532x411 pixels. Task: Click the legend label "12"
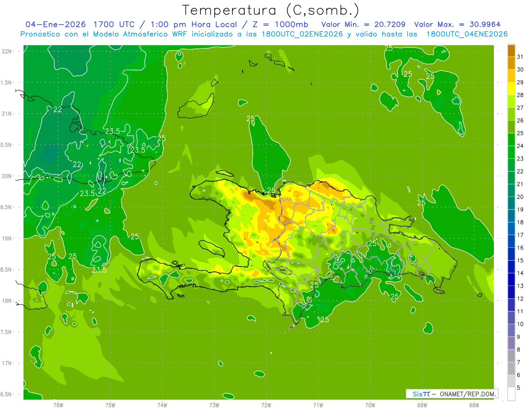tap(520, 299)
